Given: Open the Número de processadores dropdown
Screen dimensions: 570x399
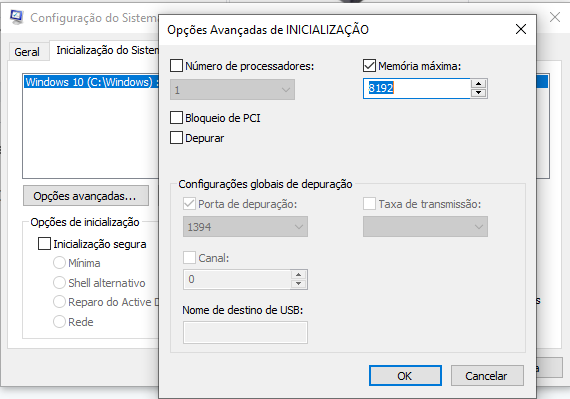Looking at the screenshot, I should click(x=233, y=90).
